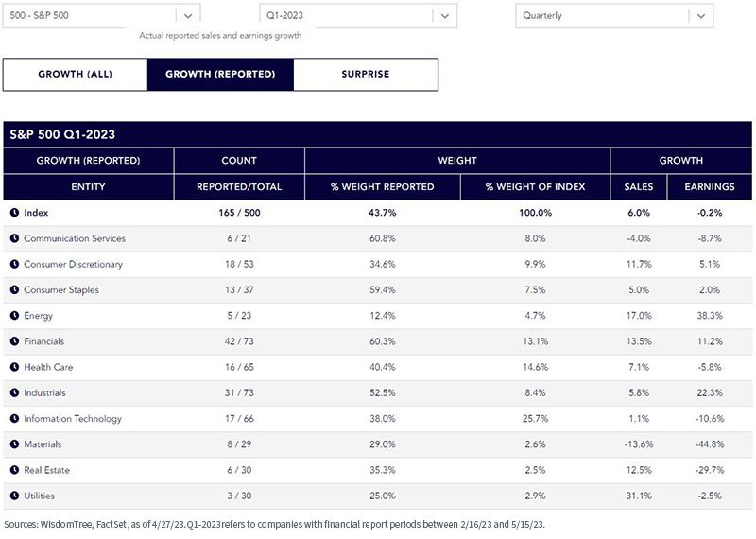The image size is (756, 539).
Task: Click clock icon beside Materials row
Action: point(14,443)
